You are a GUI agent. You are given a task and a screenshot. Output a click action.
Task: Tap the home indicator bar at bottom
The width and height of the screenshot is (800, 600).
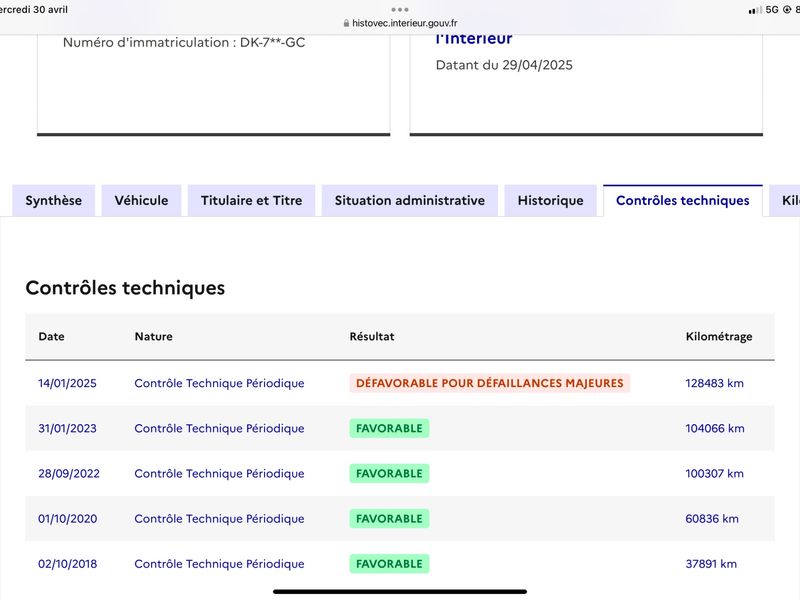(400, 592)
